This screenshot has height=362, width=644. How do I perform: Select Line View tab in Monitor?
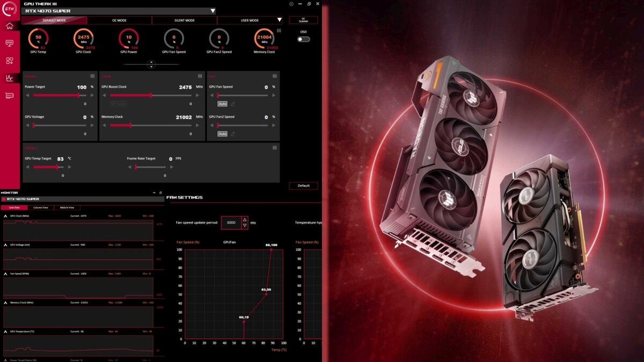point(14,208)
